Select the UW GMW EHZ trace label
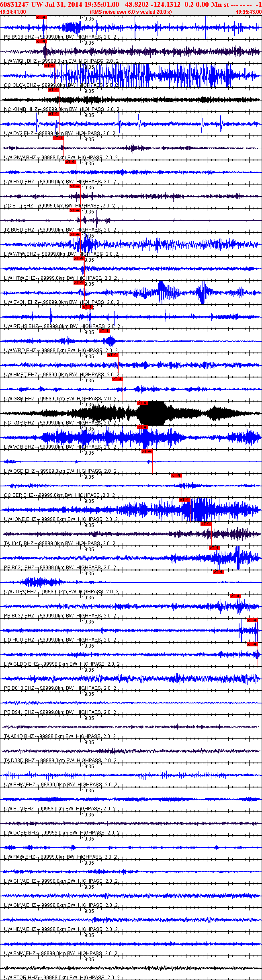This screenshot has width=262, height=980. click(x=61, y=905)
